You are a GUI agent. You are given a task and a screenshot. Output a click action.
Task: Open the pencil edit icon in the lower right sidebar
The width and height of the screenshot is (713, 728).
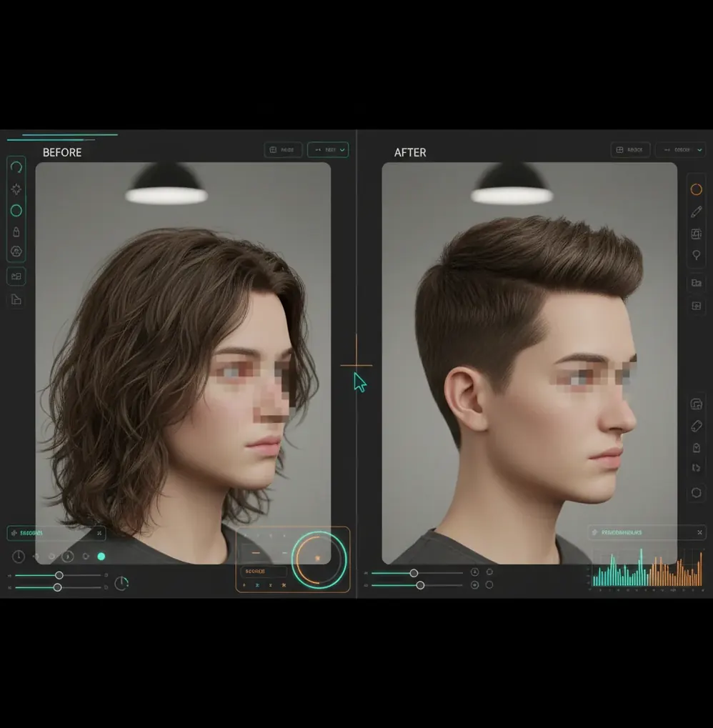pyautogui.click(x=697, y=425)
